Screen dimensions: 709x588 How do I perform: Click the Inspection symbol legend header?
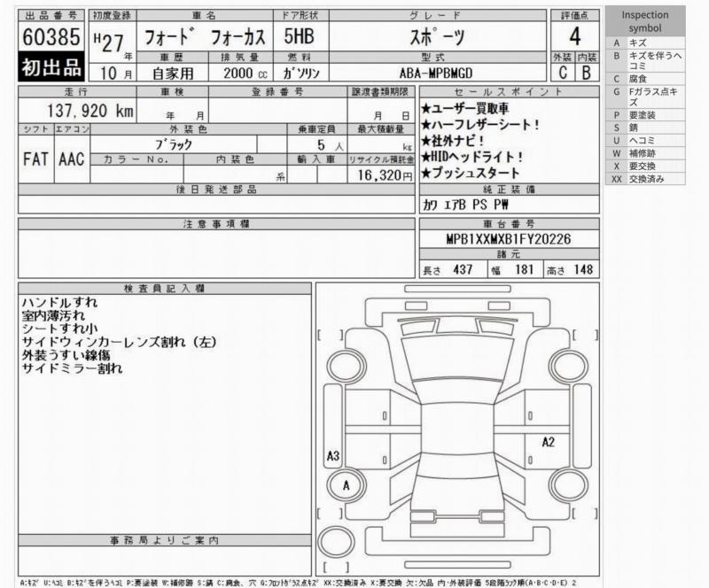coord(644,21)
